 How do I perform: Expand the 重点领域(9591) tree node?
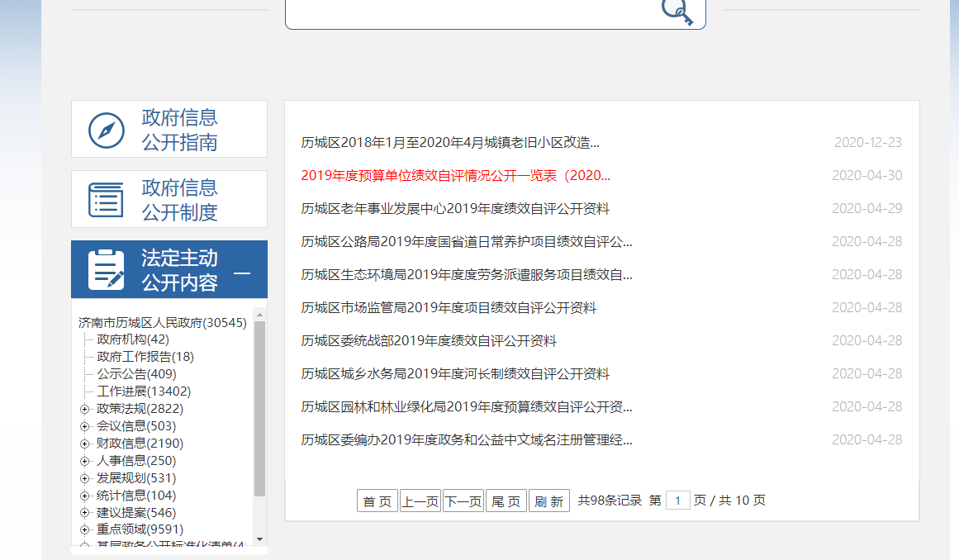84,529
